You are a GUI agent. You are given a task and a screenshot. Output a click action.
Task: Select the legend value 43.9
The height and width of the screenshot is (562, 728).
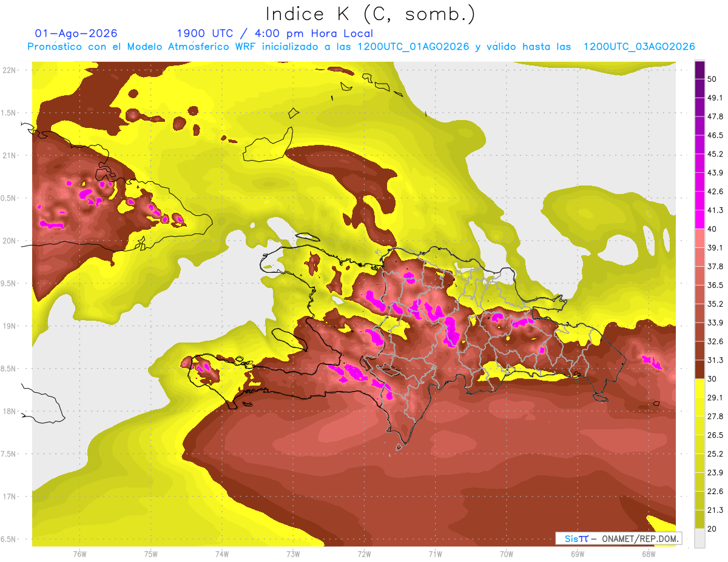[715, 173]
